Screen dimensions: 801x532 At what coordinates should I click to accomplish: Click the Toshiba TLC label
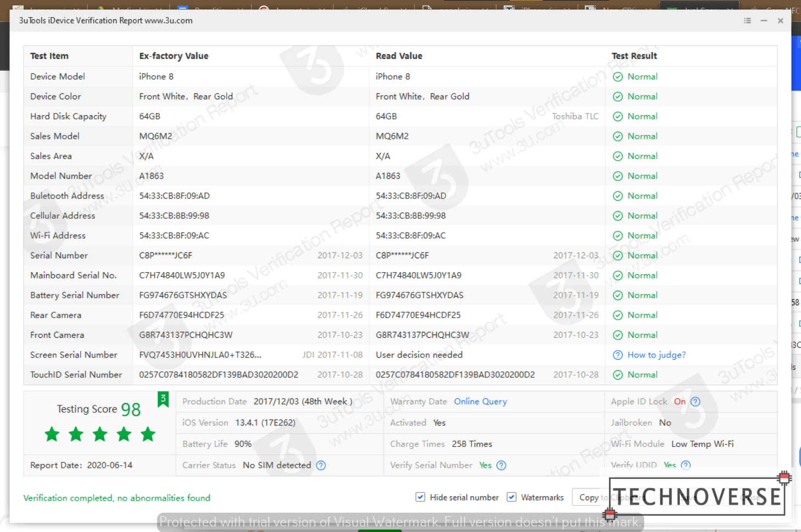click(x=576, y=116)
